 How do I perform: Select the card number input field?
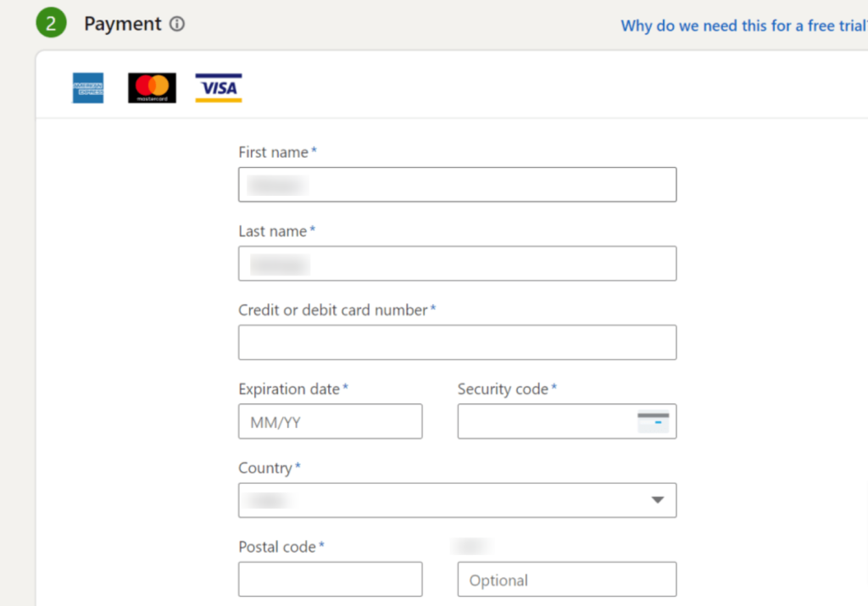457,342
